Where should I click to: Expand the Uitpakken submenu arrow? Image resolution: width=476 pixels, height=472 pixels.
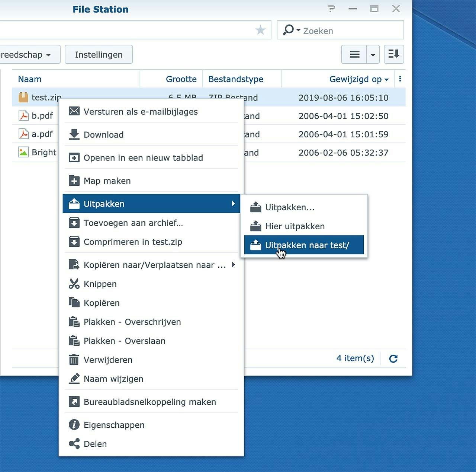[233, 204]
